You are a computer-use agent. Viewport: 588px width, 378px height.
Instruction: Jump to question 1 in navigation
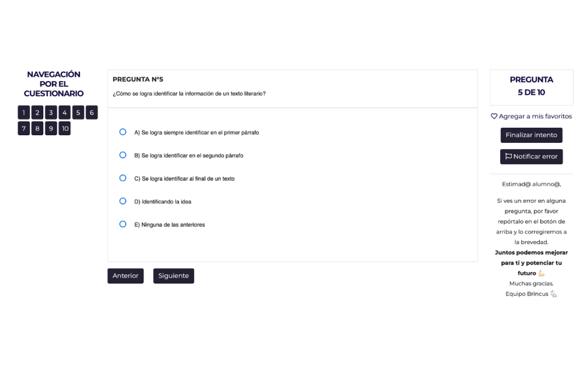pyautogui.click(x=24, y=113)
